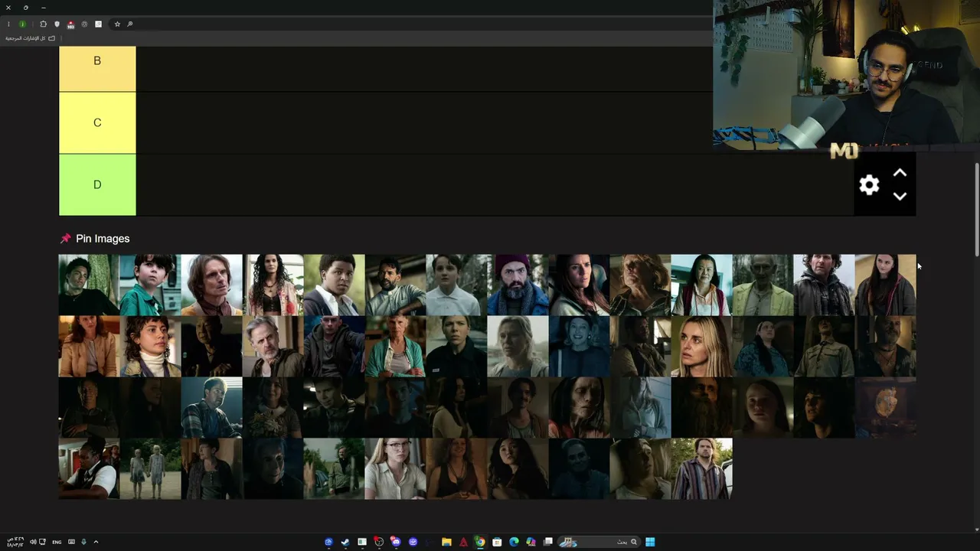Open the green Chrome profile avatar
This screenshot has height=551, width=980.
tap(22, 24)
